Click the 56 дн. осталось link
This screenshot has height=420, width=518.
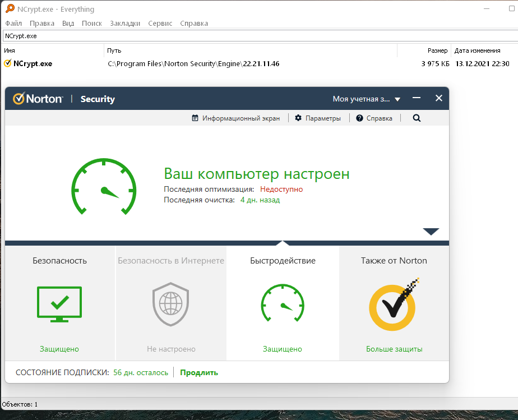pos(141,372)
